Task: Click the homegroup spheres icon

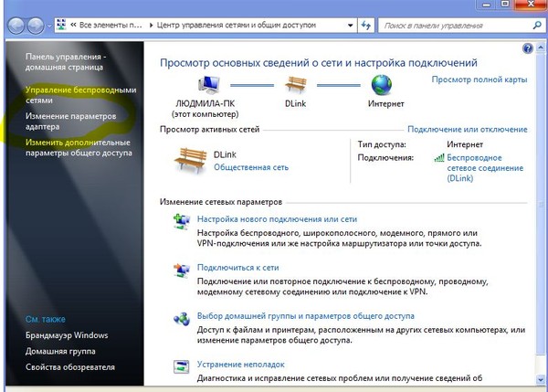Action: 182,319
